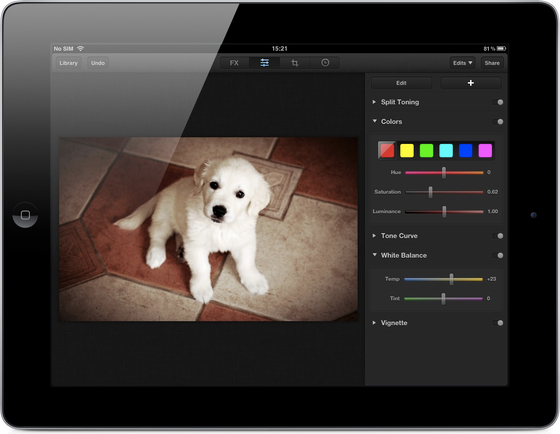The width and height of the screenshot is (560, 434).
Task: Click the puppy photo preview
Action: click(x=208, y=229)
